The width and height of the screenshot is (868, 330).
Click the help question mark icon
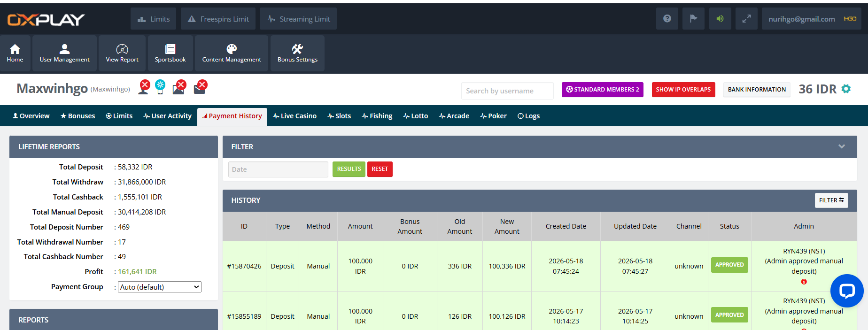(667, 19)
